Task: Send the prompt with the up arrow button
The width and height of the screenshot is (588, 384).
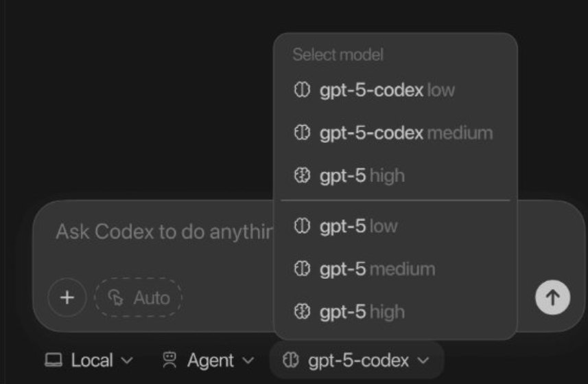Action: pyautogui.click(x=552, y=297)
